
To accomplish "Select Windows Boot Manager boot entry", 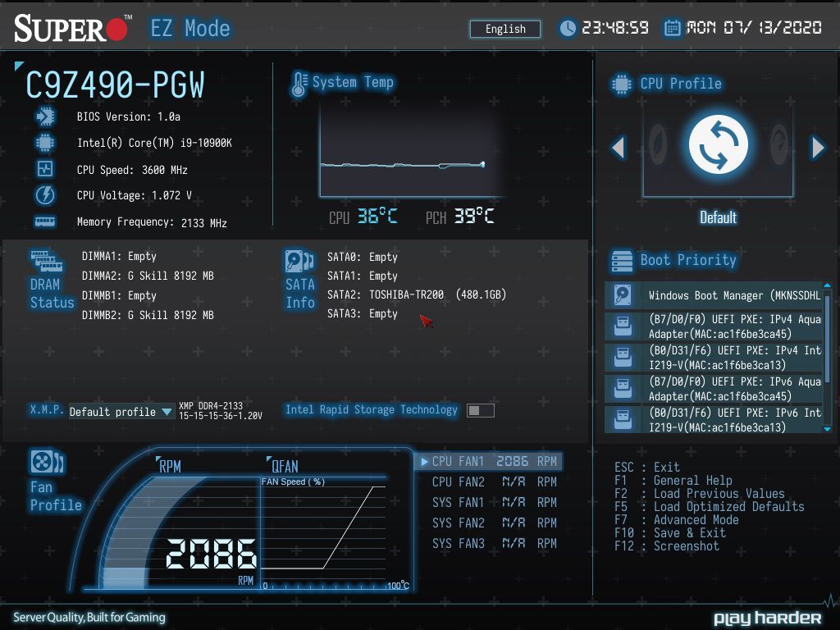I will [x=714, y=295].
